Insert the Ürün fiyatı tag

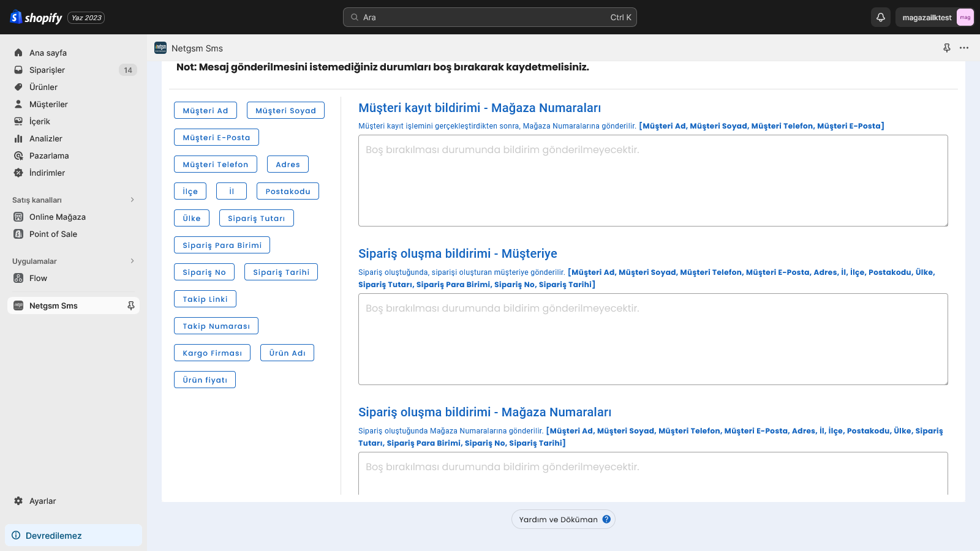pos(205,380)
